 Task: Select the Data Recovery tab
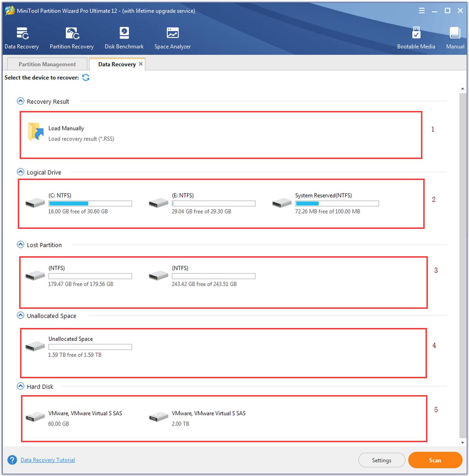tap(117, 64)
